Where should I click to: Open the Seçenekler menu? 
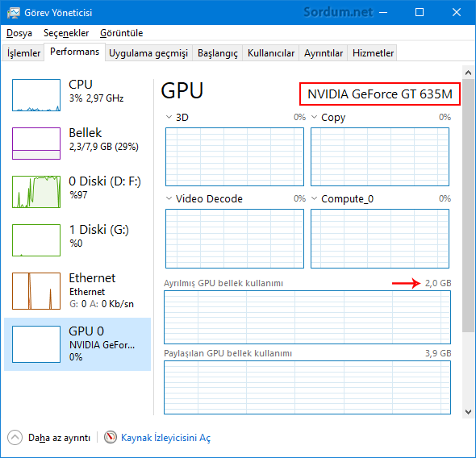pyautogui.click(x=66, y=33)
